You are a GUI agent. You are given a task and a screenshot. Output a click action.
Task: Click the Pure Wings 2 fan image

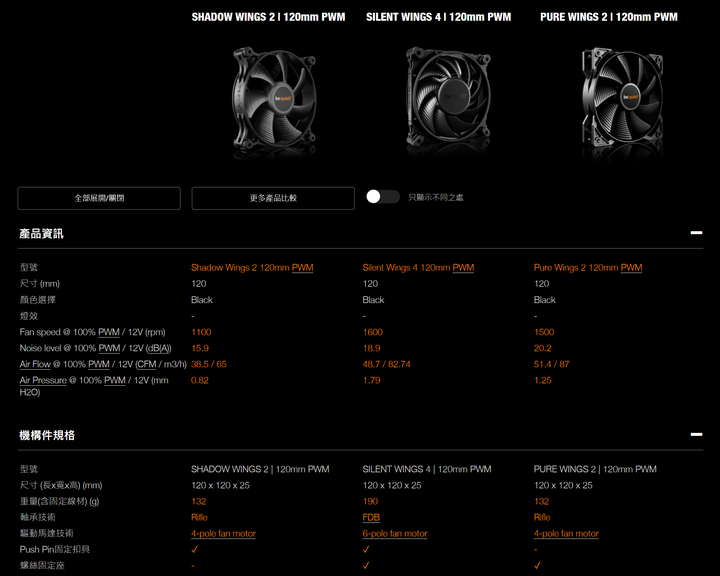click(x=622, y=97)
